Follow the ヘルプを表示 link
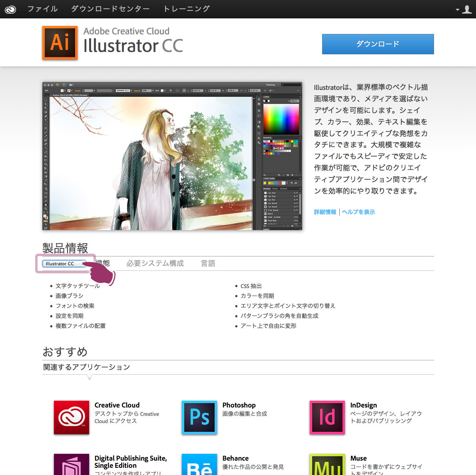 coord(358,212)
